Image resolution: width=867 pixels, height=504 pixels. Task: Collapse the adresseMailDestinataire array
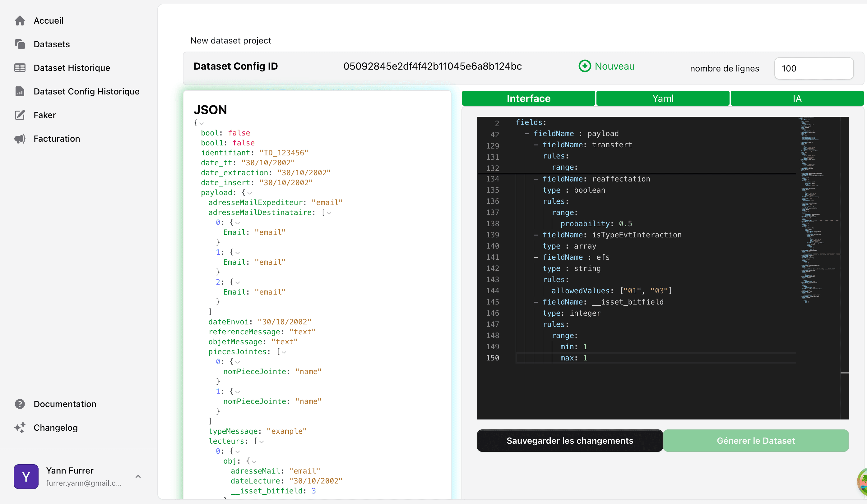coord(329,213)
